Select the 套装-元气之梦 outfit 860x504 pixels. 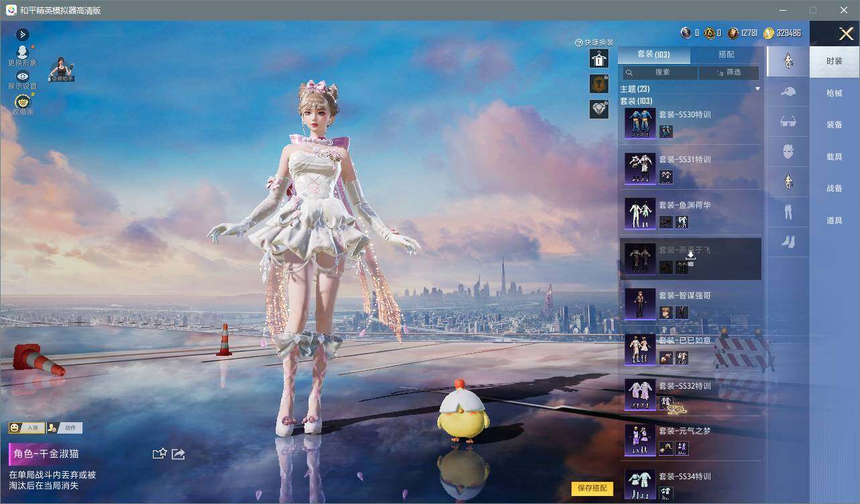coord(690,439)
